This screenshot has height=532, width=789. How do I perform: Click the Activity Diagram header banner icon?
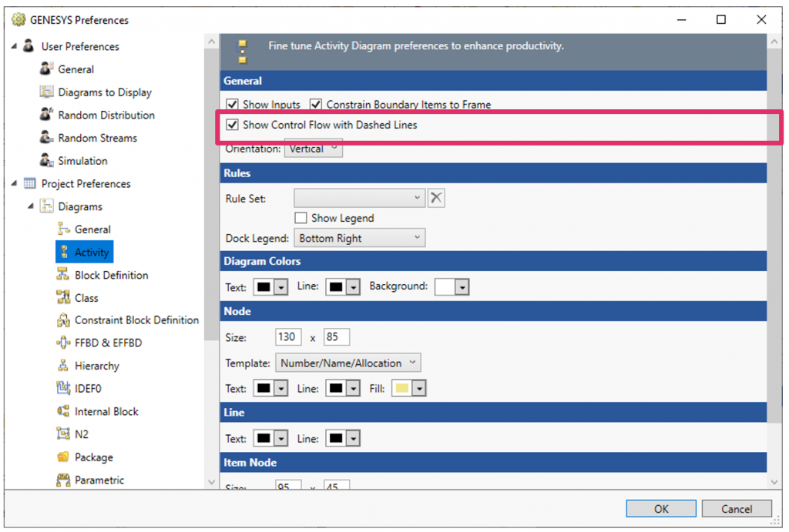[x=243, y=52]
